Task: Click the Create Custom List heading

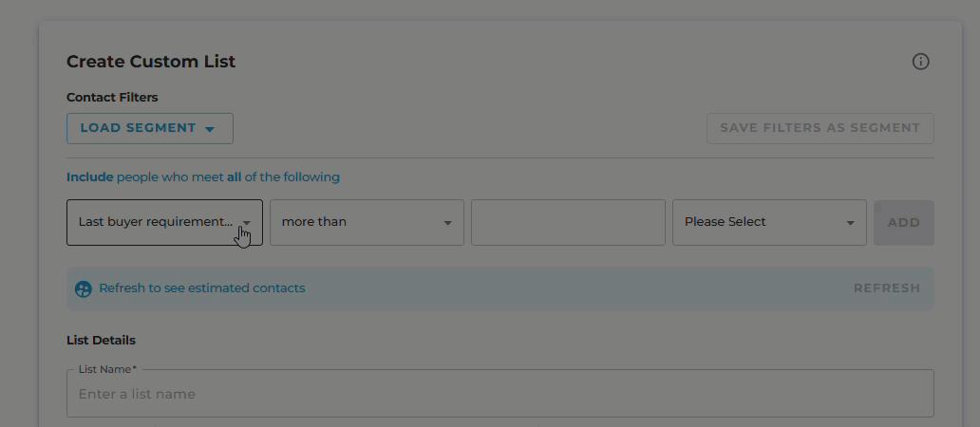Action: coord(151,62)
